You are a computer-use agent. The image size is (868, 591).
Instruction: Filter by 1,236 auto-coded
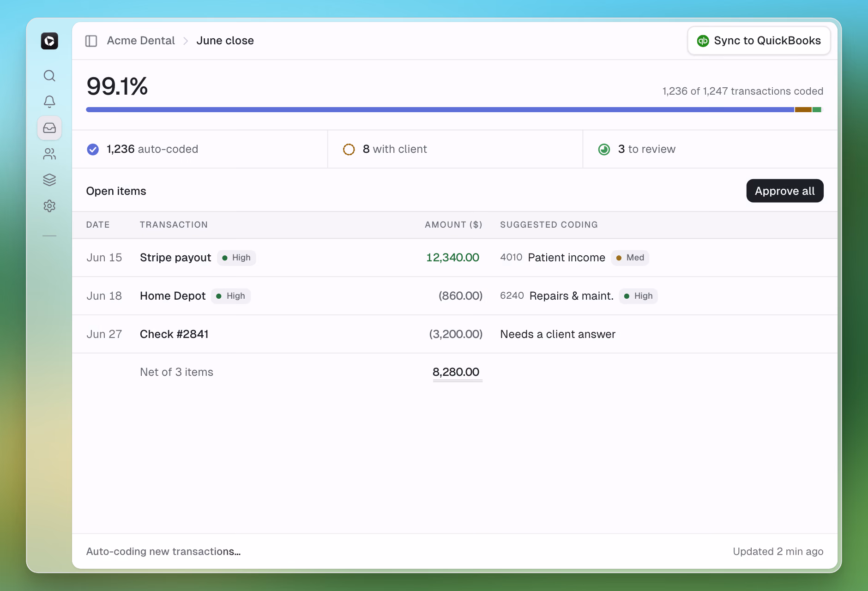coord(200,149)
